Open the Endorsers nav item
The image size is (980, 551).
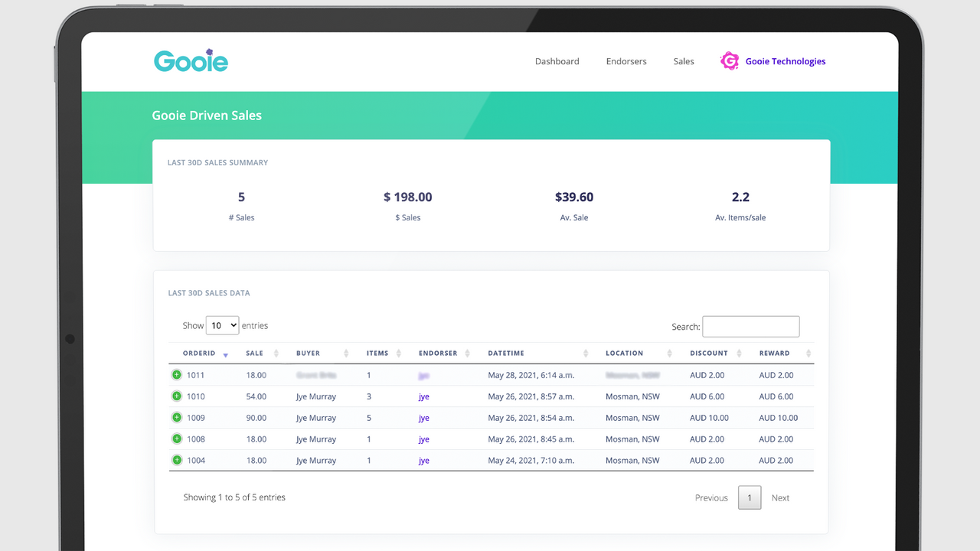626,61
